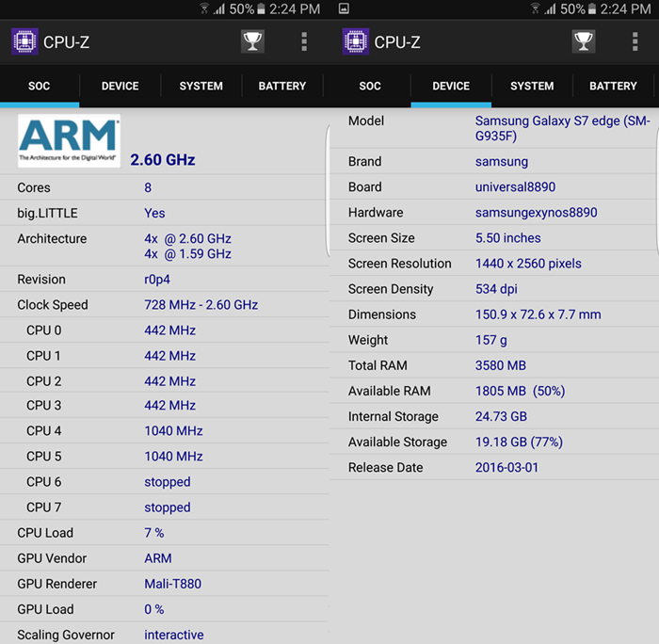Tap the clock '2:24 PM' in left status bar
This screenshot has width=659, height=644.
click(295, 8)
